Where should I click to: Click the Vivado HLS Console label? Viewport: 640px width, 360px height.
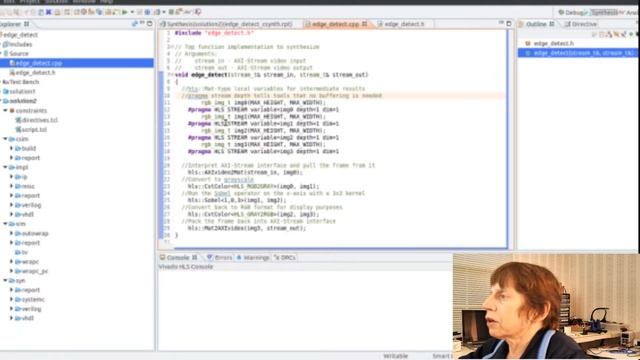click(186, 267)
